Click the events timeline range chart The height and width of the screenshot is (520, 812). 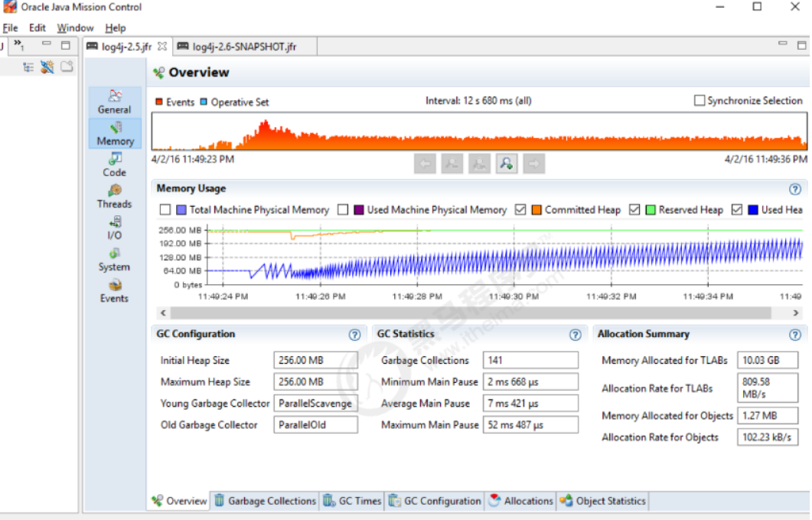click(x=479, y=132)
